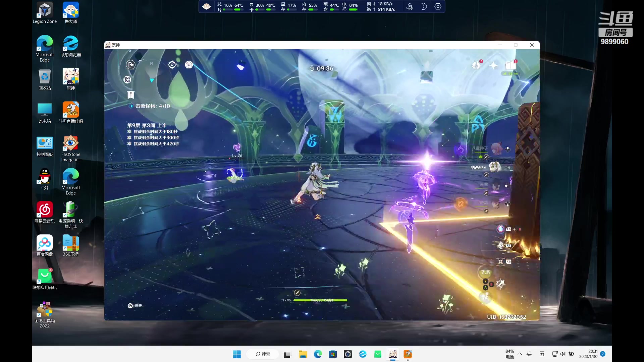Expand hidden system tray icons chevron
This screenshot has width=644, height=362.
(520, 354)
